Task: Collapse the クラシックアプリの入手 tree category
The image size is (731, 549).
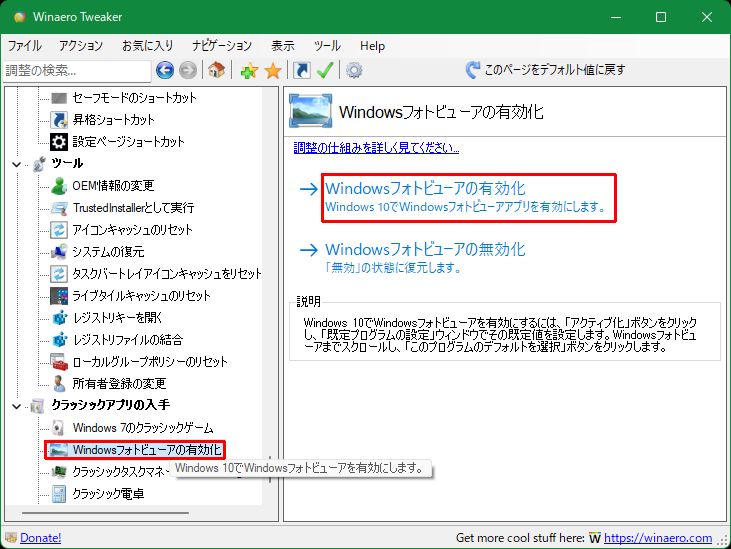Action: (x=16, y=406)
